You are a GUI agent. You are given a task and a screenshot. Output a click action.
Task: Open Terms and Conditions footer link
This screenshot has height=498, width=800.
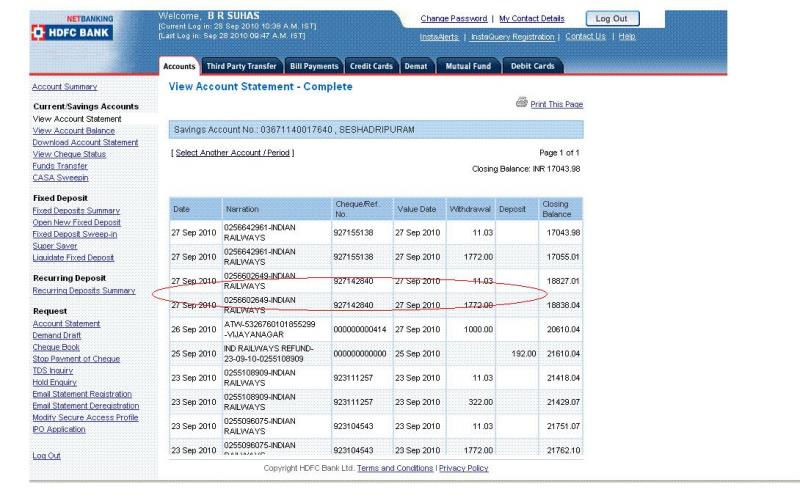[x=395, y=468]
